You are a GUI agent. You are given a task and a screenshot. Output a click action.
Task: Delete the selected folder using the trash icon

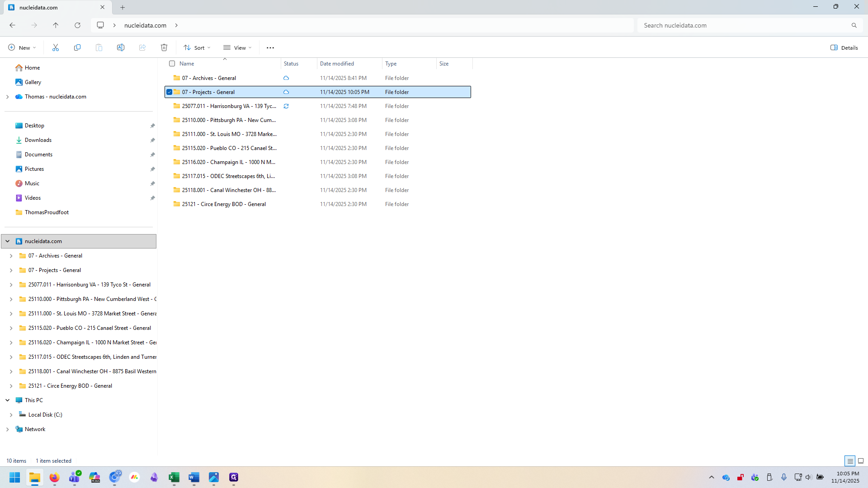tap(164, 47)
